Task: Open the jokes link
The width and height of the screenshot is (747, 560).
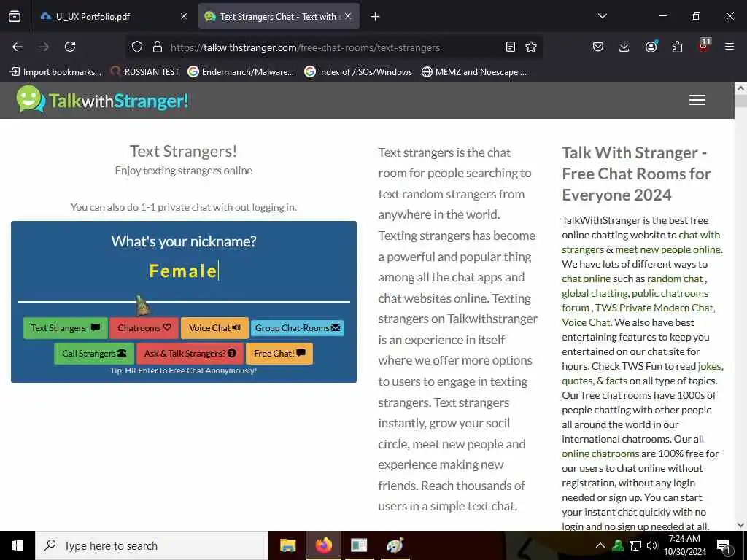Action: (710, 366)
